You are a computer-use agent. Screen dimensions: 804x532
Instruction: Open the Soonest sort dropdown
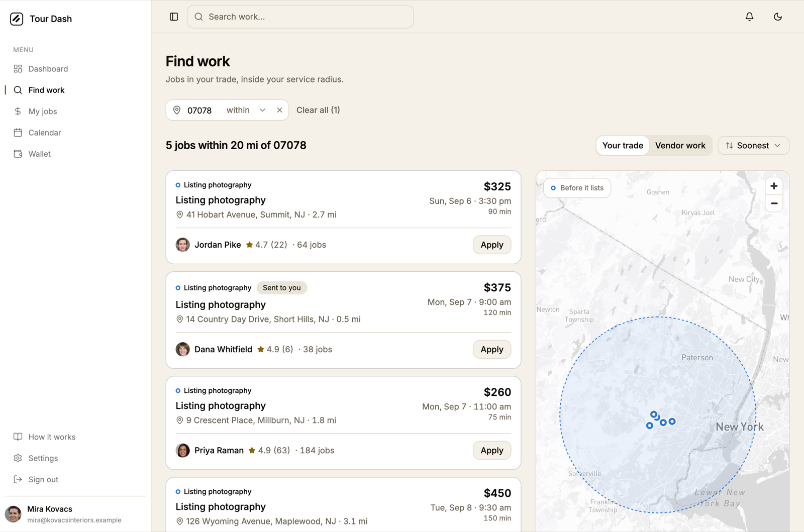pos(753,146)
